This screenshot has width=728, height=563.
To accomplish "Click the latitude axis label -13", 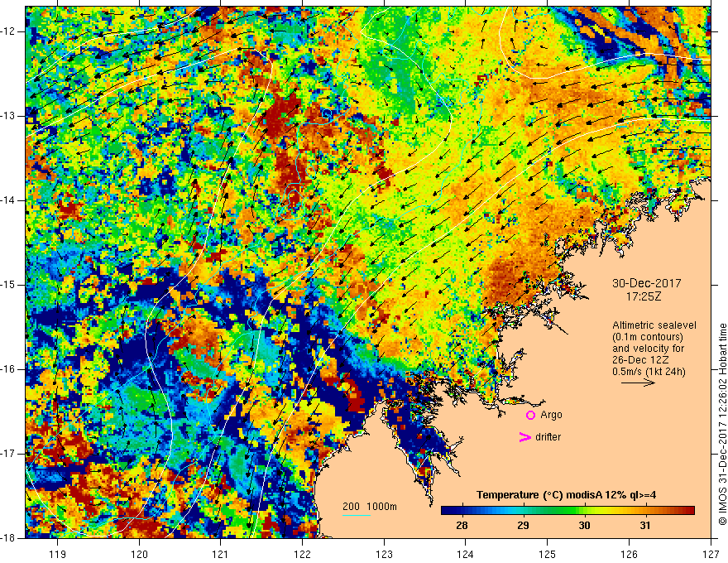I will pyautogui.click(x=8, y=116).
